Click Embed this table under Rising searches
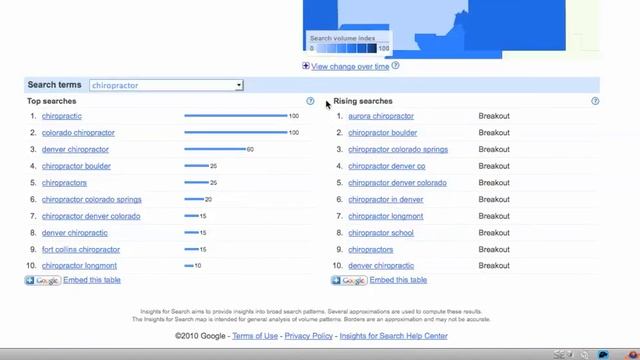 pos(398,280)
